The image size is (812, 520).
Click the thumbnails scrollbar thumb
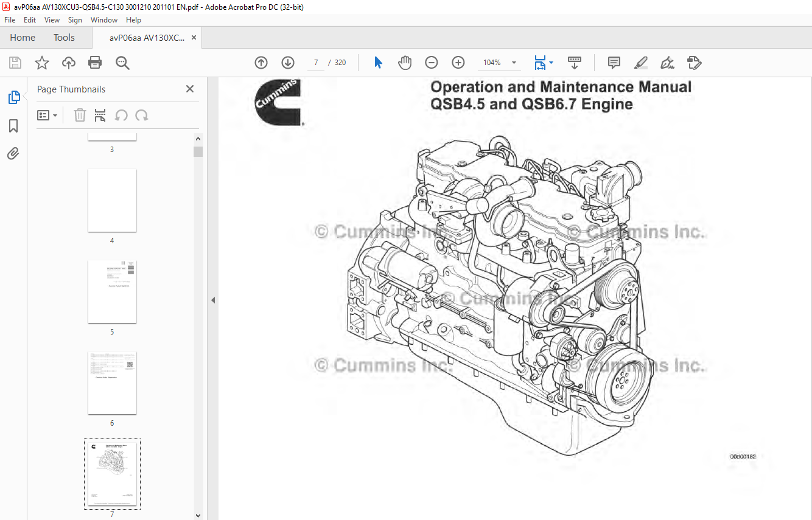point(198,151)
